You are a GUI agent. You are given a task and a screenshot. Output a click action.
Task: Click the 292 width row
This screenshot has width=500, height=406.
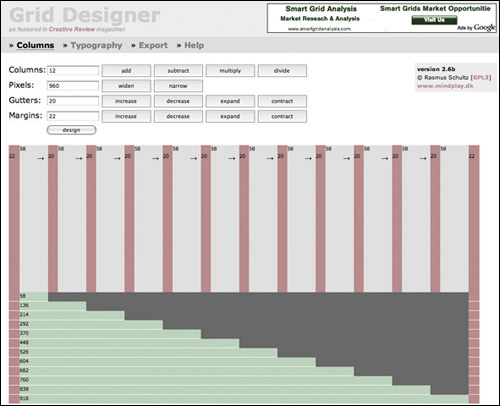tap(91, 324)
